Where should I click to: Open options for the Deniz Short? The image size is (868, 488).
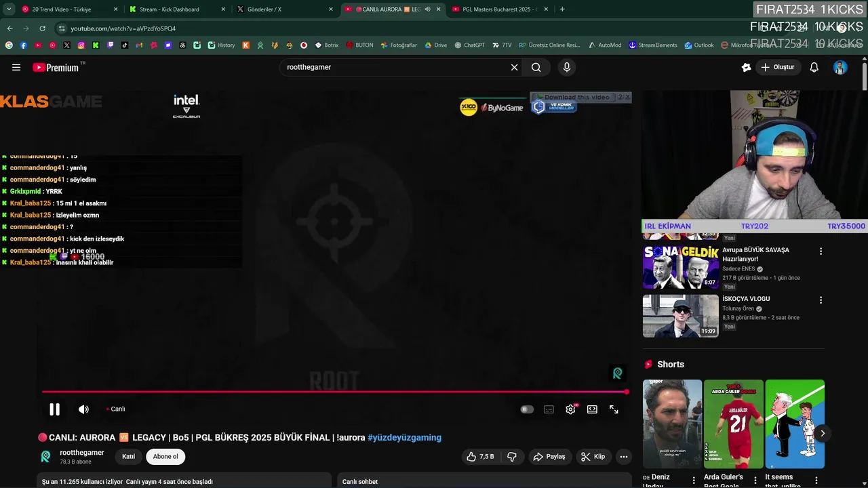click(x=694, y=481)
